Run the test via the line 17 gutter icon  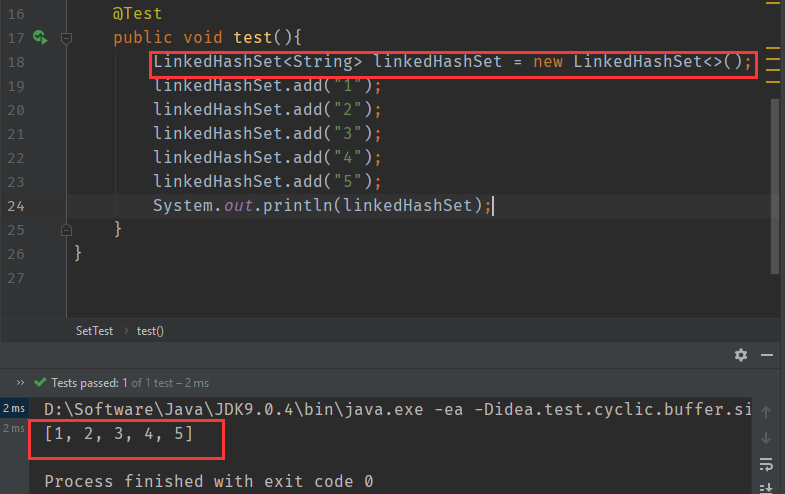tap(41, 37)
